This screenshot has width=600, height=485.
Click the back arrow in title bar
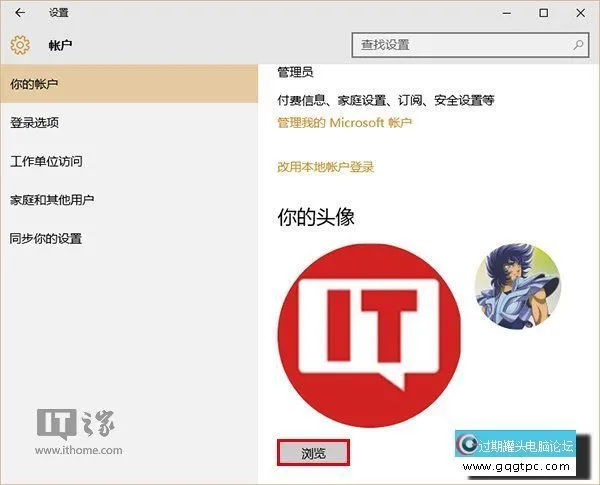point(20,13)
